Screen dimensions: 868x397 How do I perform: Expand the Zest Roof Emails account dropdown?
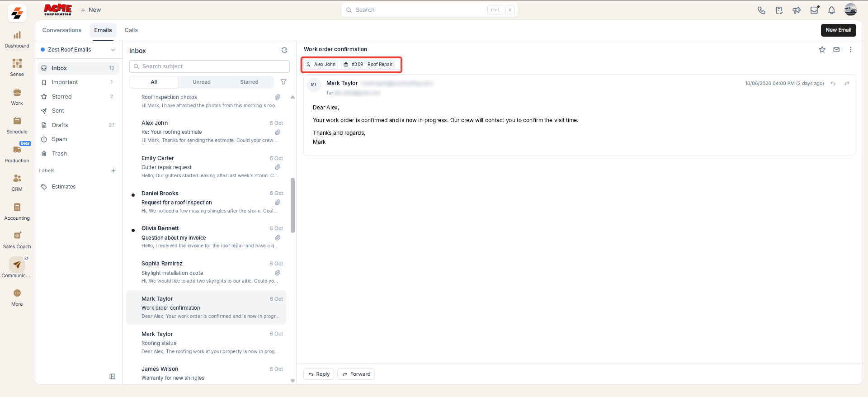[78, 50]
